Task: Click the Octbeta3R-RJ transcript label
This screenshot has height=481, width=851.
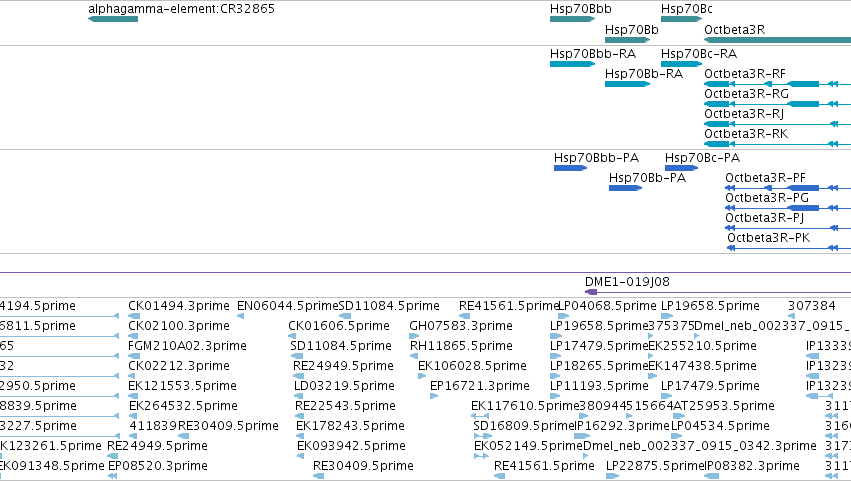Action: (744, 114)
